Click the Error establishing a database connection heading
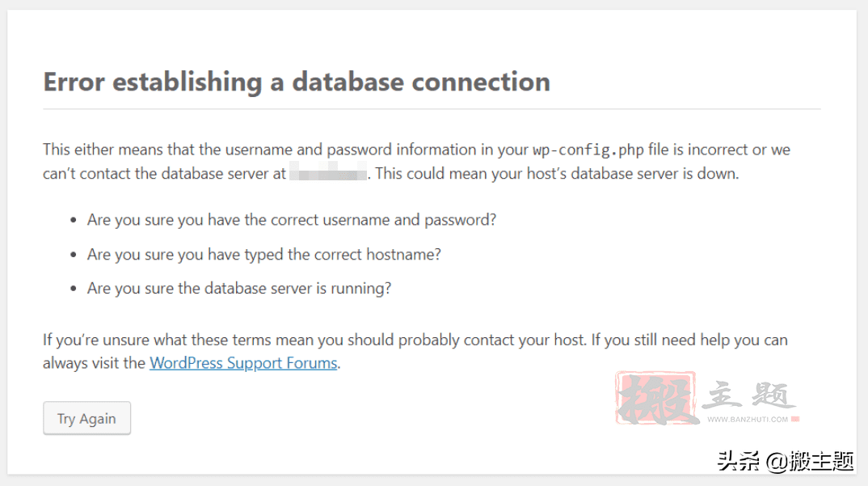 [297, 82]
